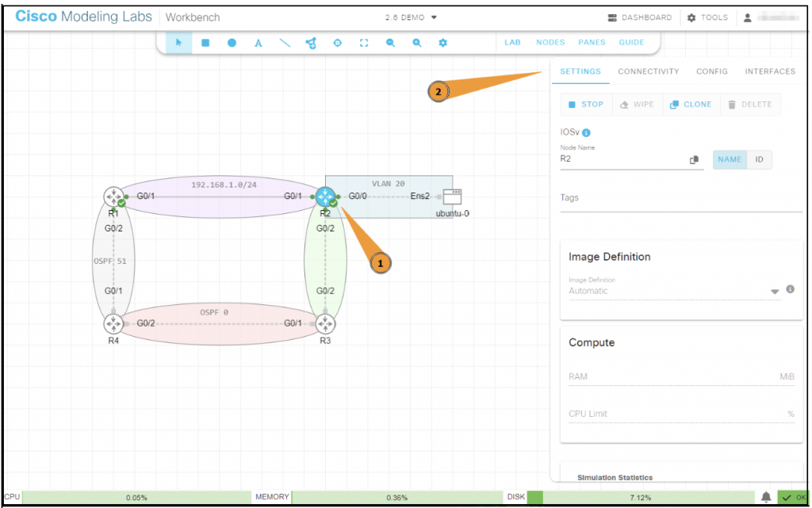Click the IOSv info badge
812x508 pixels.
pos(586,132)
